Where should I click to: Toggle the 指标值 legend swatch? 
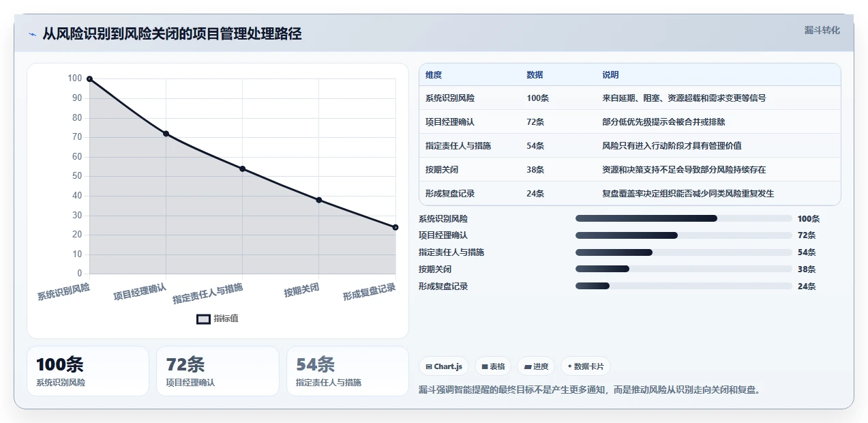203,319
